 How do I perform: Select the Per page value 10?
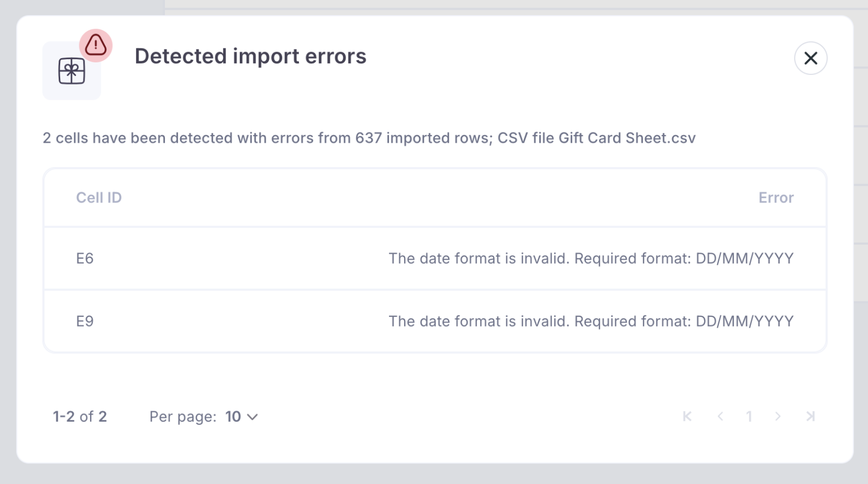(x=233, y=417)
